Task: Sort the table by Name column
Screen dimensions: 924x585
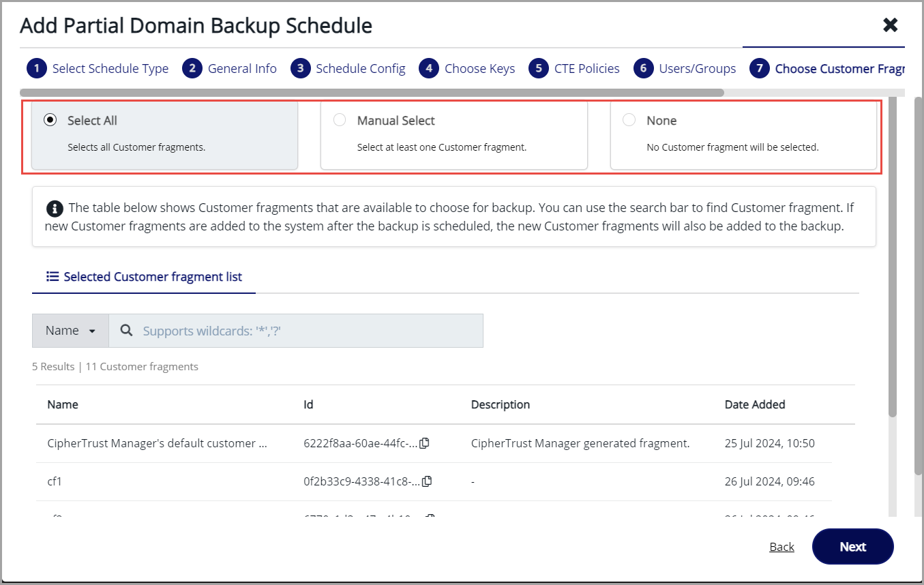Action: coord(63,404)
